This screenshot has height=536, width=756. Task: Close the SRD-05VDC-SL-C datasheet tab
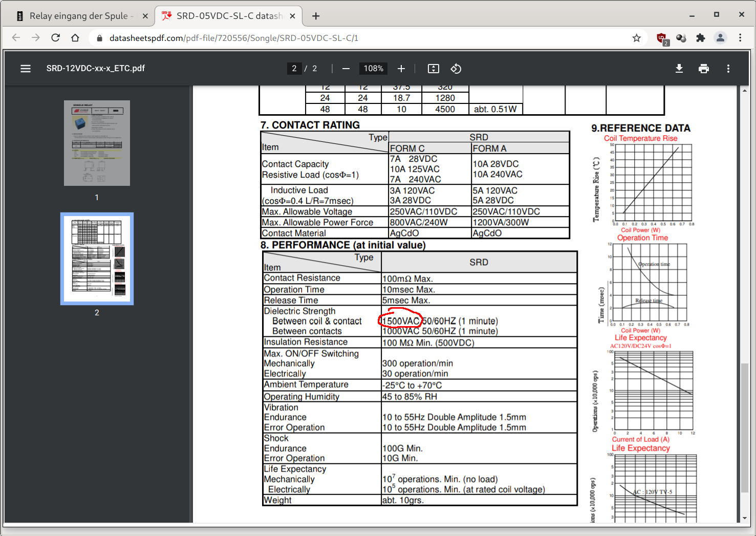tap(292, 16)
